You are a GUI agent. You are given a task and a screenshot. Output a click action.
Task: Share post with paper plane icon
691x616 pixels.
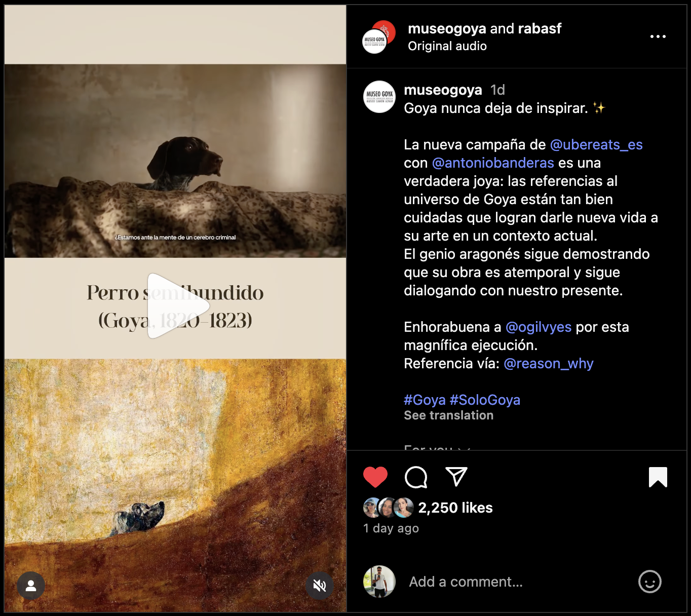coord(456,477)
